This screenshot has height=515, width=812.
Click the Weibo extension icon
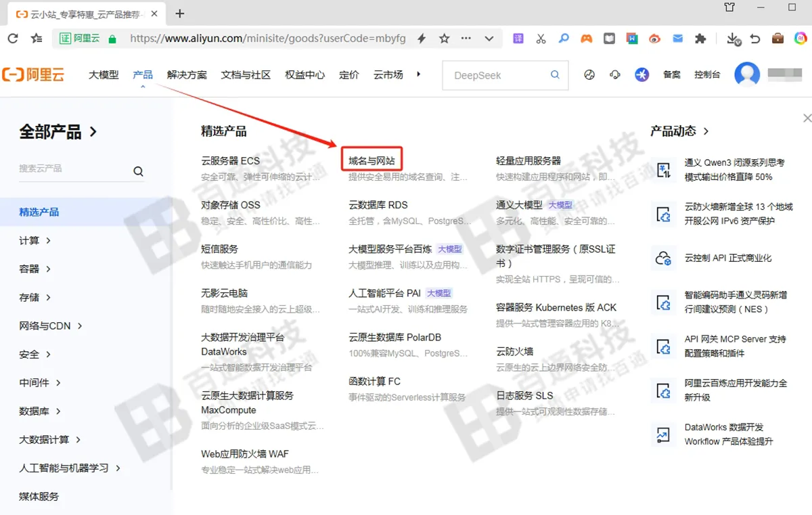point(654,39)
